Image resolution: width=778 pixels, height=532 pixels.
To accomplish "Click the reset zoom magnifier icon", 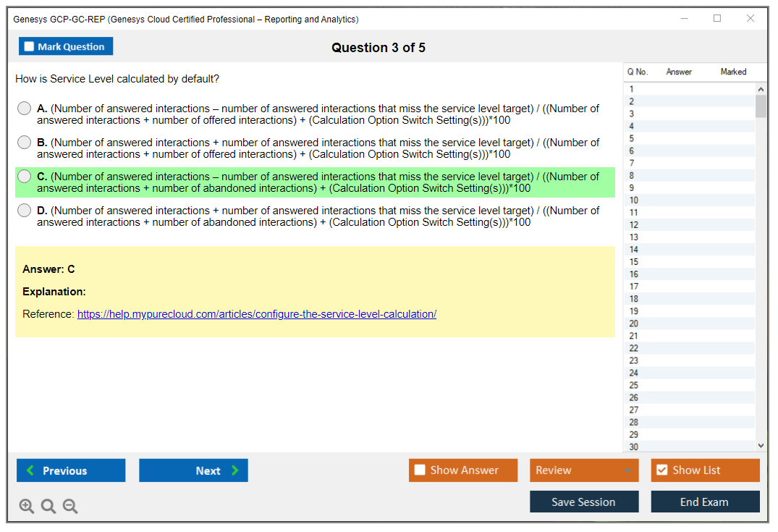I will [48, 507].
